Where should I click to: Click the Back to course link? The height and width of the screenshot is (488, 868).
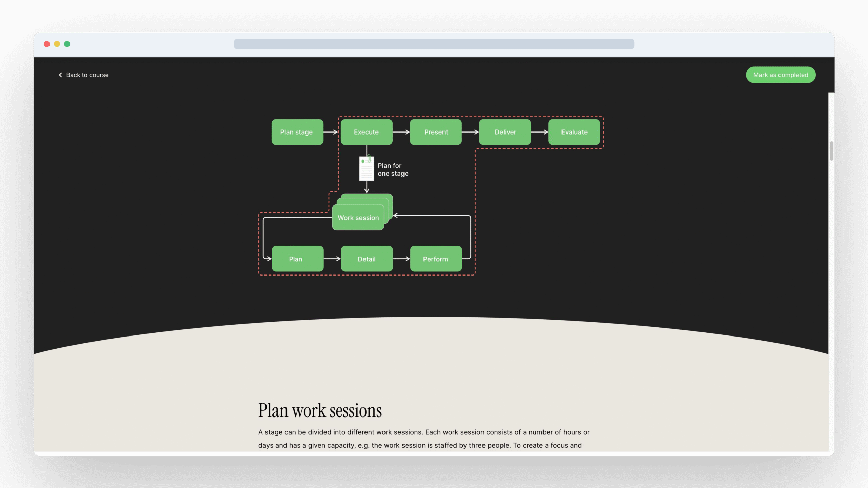[x=87, y=75]
